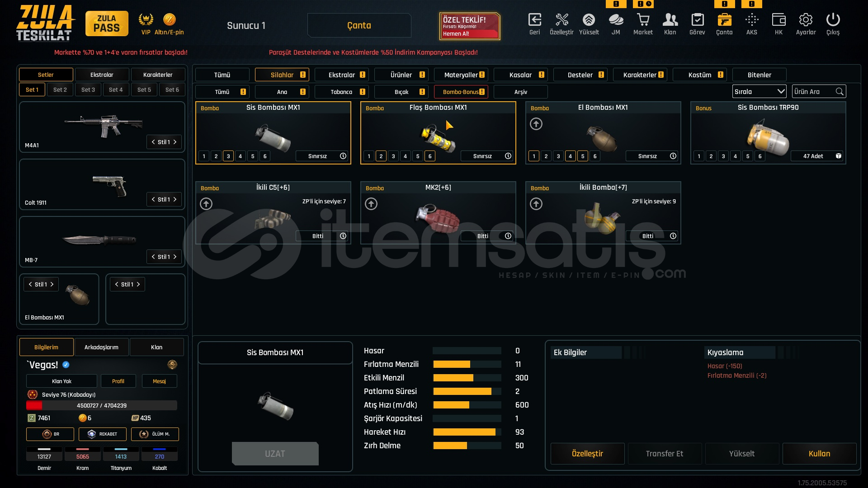Click the ÖZEL TEKLİF Hemen Al banner
Image resolution: width=868 pixels, height=488 pixels.
[x=470, y=26]
